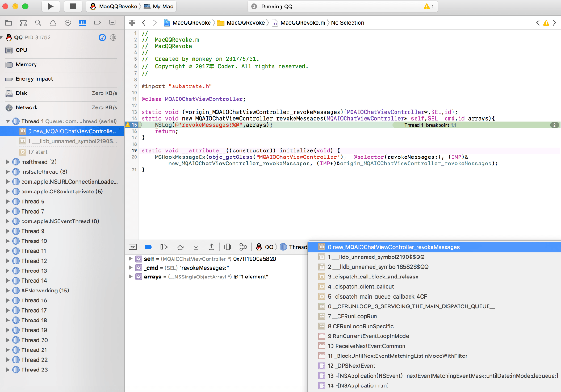Click the Step Into debug button
Screen dimensions: 561x392
pyautogui.click(x=196, y=247)
